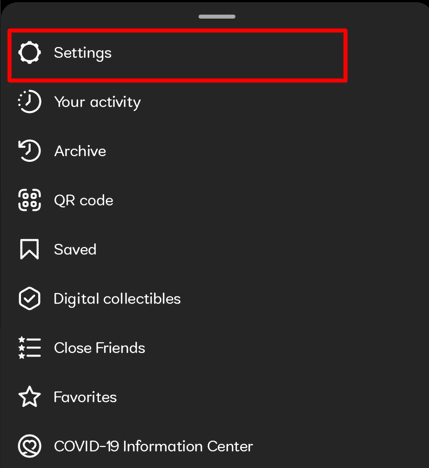Tap the Your activity clock icon
This screenshot has height=468, width=429.
click(x=30, y=102)
